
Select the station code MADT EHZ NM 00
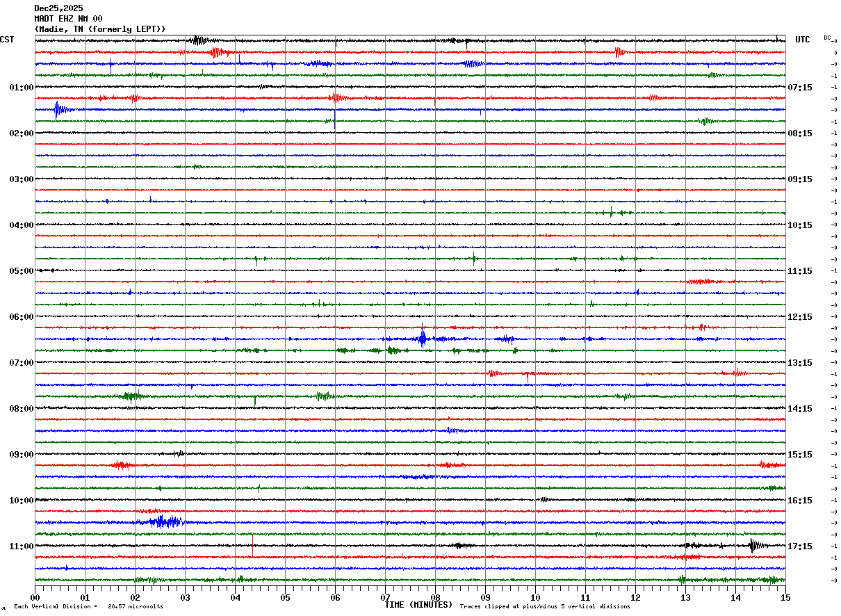68,19
